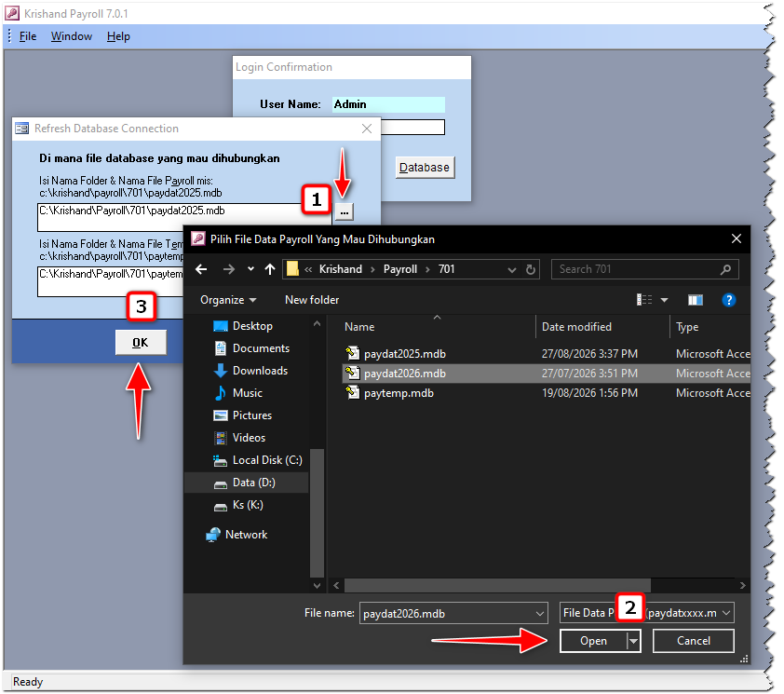Open the view options dropdown arrow
Screen dimensions: 784x694
coord(665,301)
